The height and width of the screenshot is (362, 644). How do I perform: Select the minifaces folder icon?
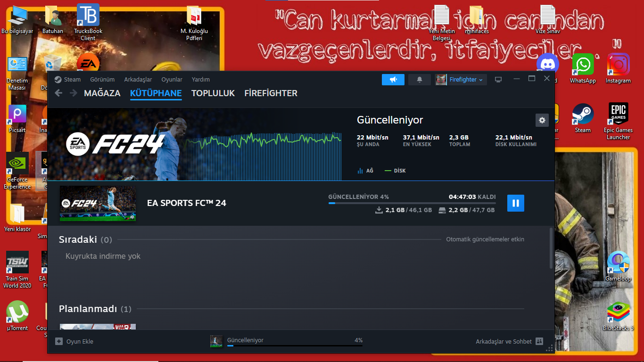tap(477, 20)
